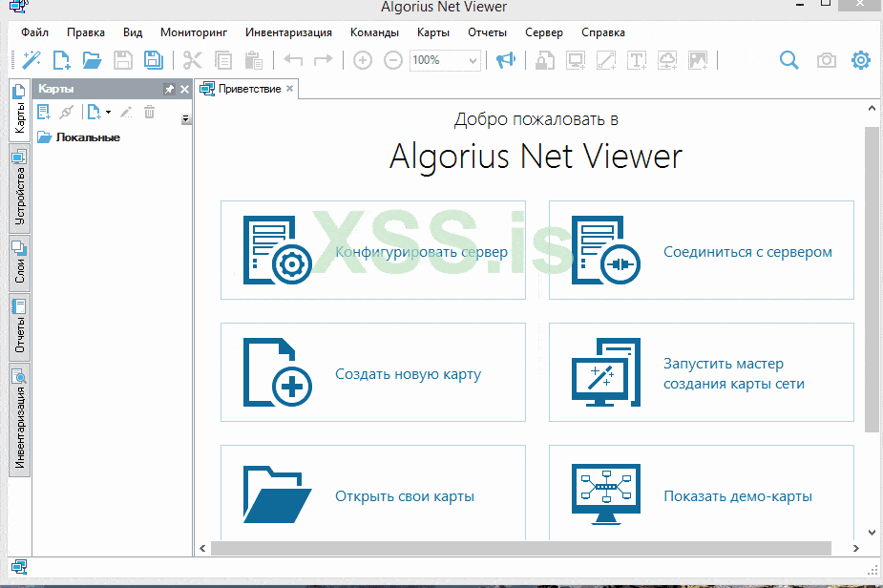
Task: Click the horizontal scrollbar left arrow
Action: pyautogui.click(x=202, y=548)
